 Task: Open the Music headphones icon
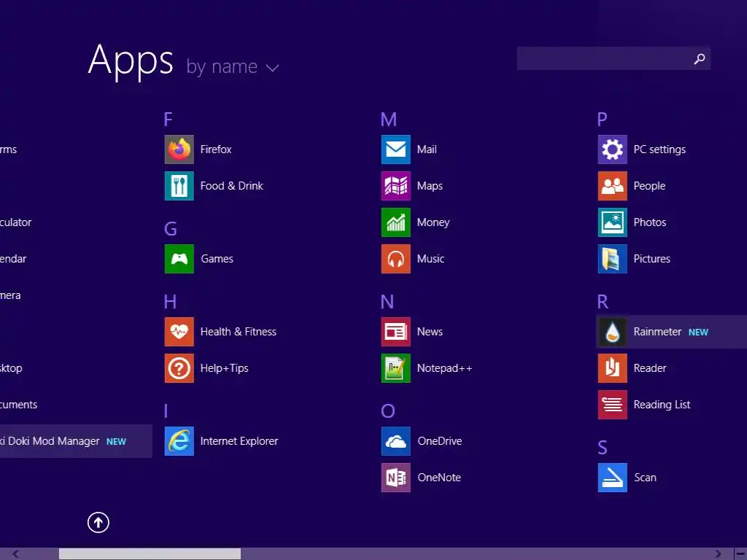coord(396,259)
